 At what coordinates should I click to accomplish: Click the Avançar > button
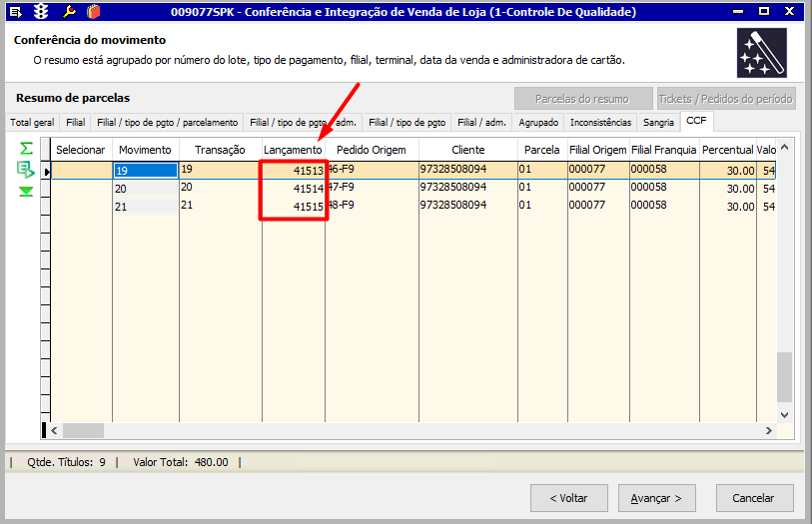tap(656, 498)
